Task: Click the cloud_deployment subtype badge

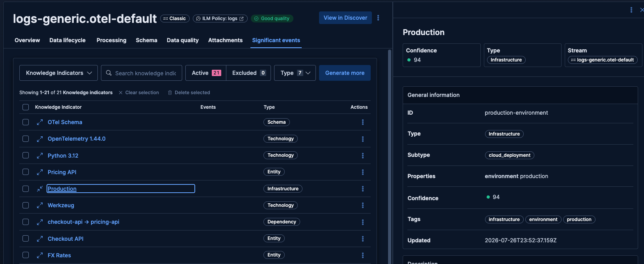Action: [x=510, y=155]
